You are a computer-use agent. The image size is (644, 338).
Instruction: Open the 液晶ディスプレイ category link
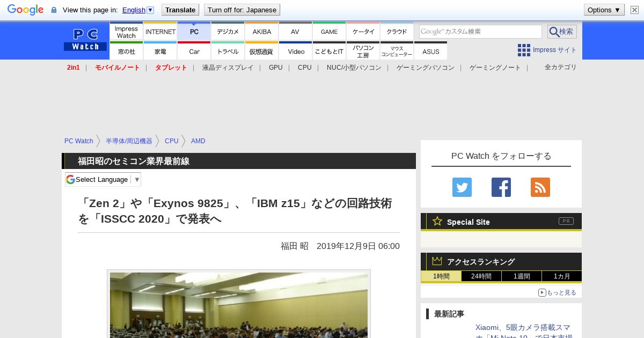point(228,68)
